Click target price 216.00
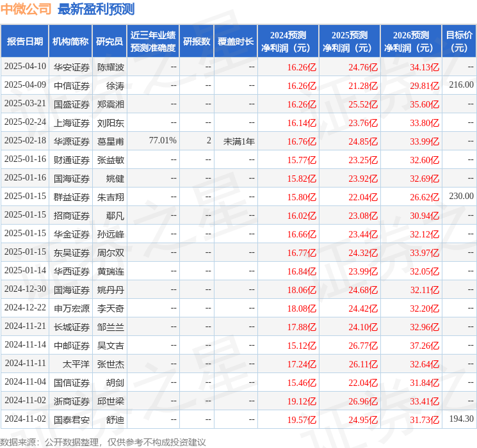 (x=461, y=85)
